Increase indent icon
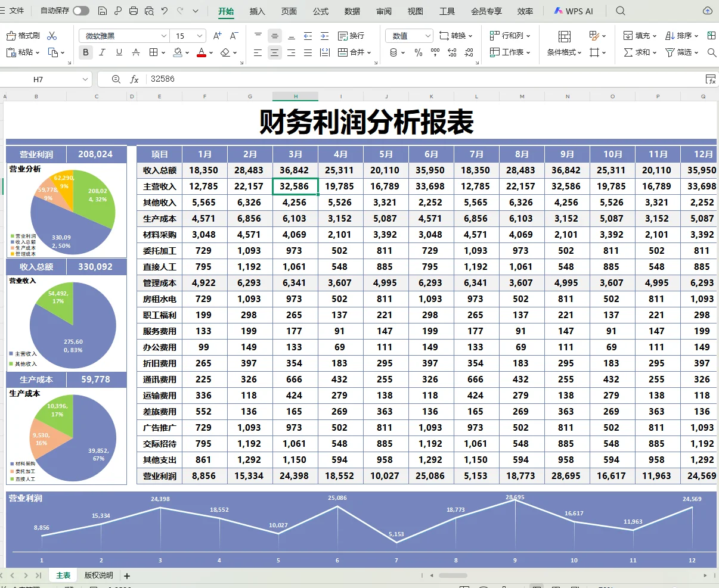Viewport: 719px width, 588px height. (324, 36)
